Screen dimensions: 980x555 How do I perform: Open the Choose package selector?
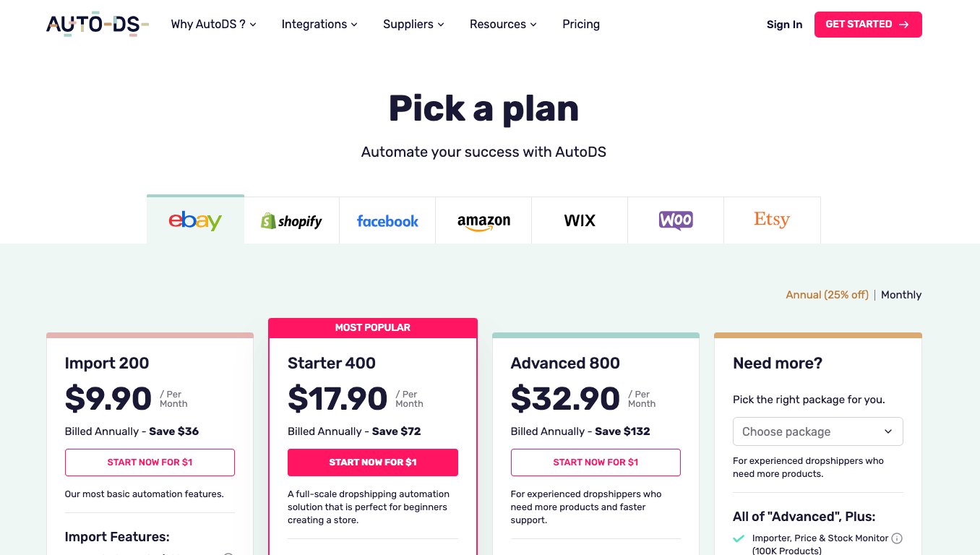coord(817,431)
